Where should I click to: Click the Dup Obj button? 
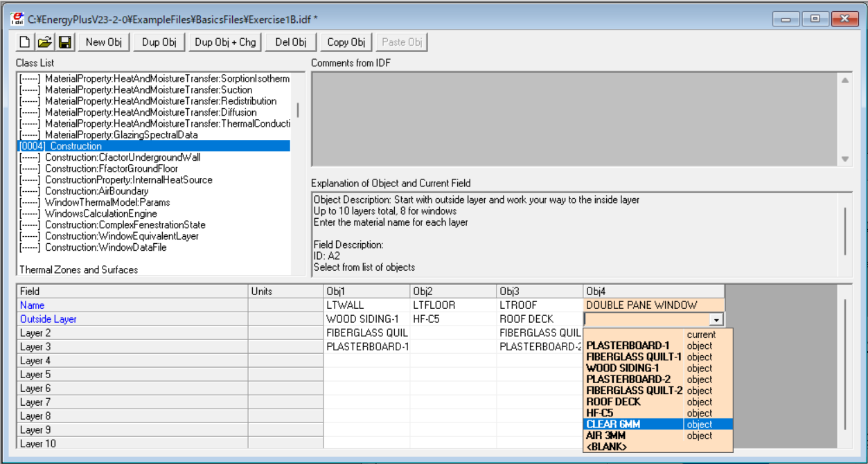click(x=159, y=42)
